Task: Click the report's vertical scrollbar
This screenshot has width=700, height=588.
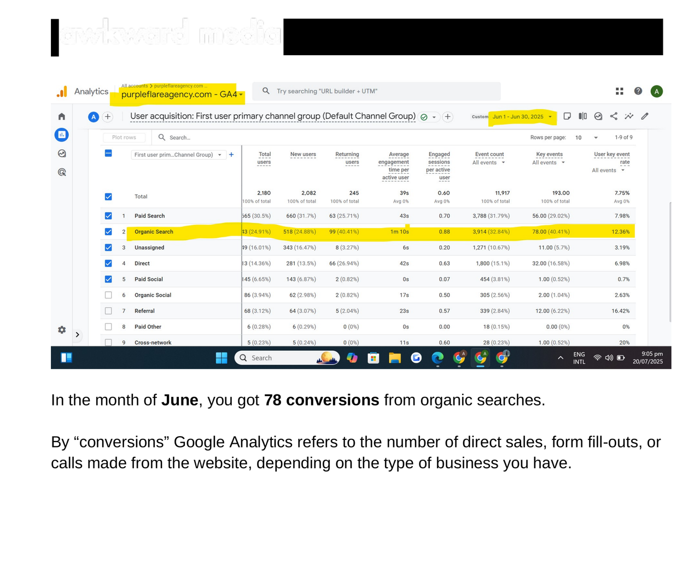Action: click(x=670, y=262)
